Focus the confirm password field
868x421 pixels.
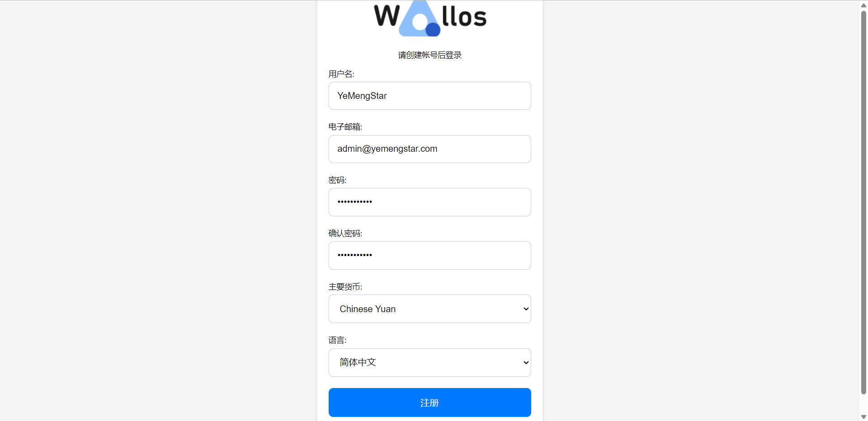[x=429, y=255]
